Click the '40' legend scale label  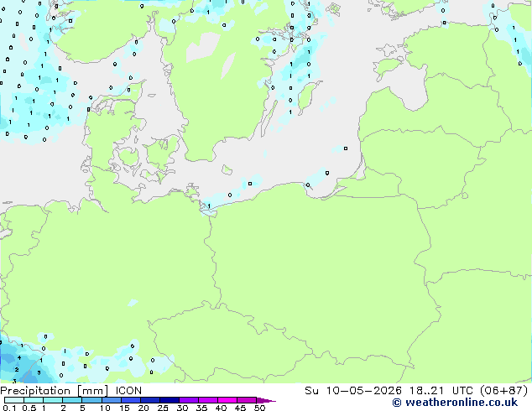coord(221,408)
